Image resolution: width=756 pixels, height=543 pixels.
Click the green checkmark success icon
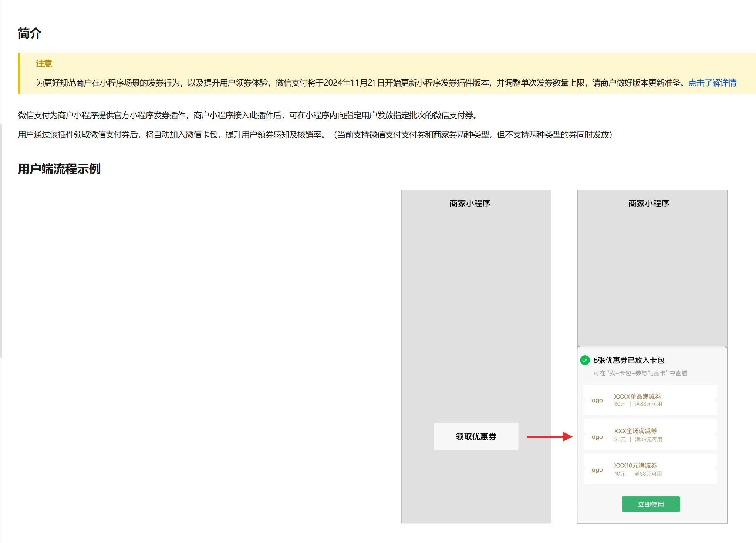pos(585,360)
